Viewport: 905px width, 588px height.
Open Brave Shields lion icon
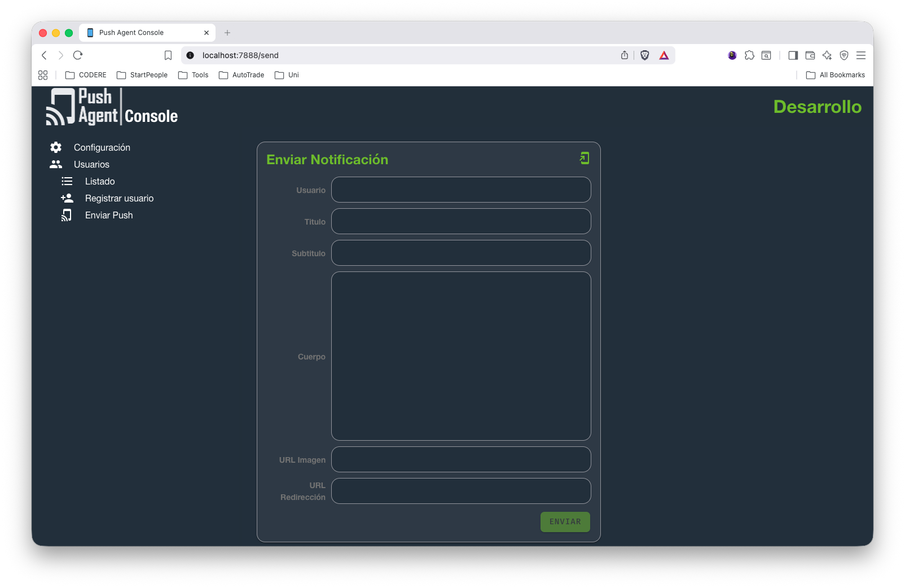[x=645, y=55]
